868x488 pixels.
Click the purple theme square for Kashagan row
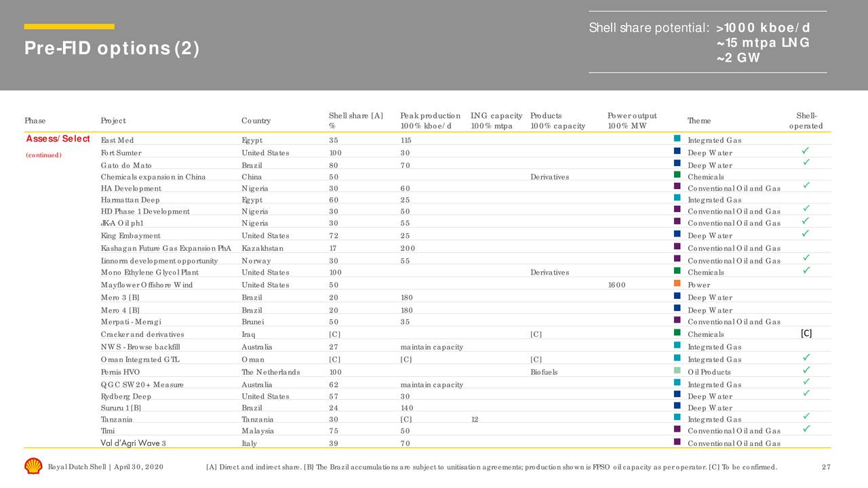(x=677, y=247)
